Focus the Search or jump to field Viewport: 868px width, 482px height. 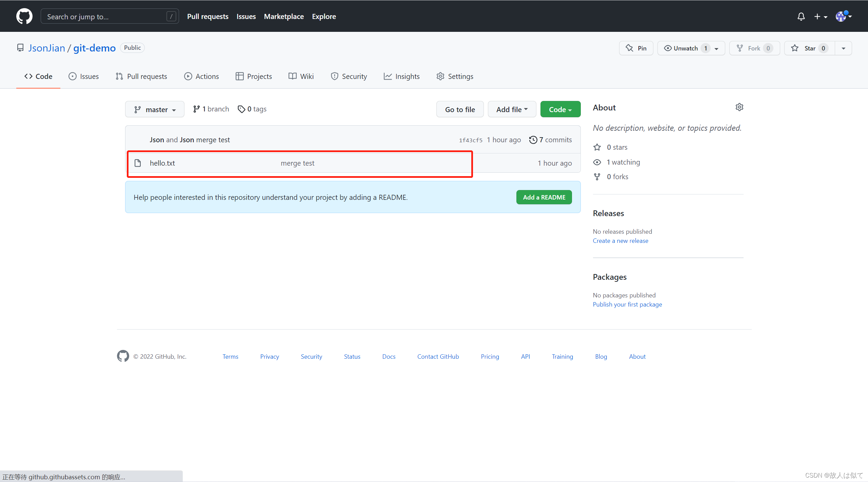(x=110, y=16)
